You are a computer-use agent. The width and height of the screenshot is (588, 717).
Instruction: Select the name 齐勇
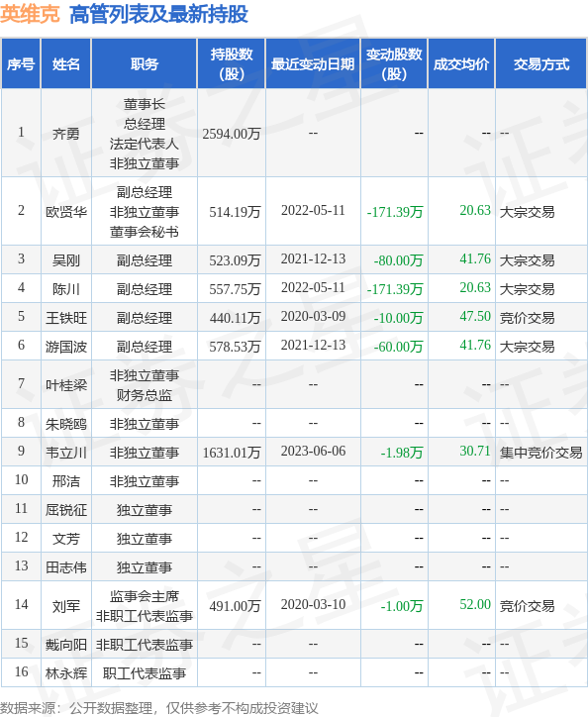point(66,134)
